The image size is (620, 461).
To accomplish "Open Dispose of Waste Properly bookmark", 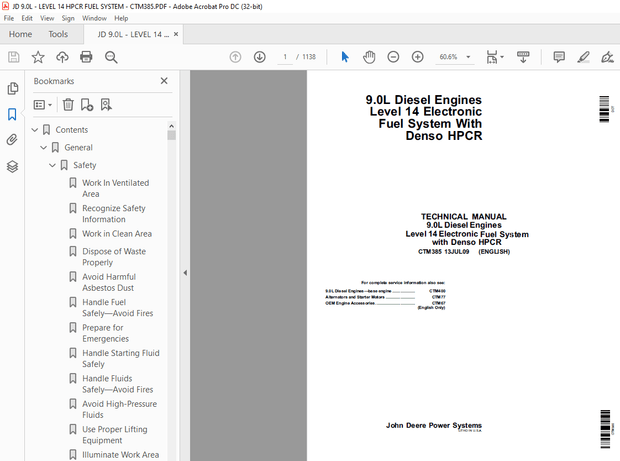I will pyautogui.click(x=114, y=257).
